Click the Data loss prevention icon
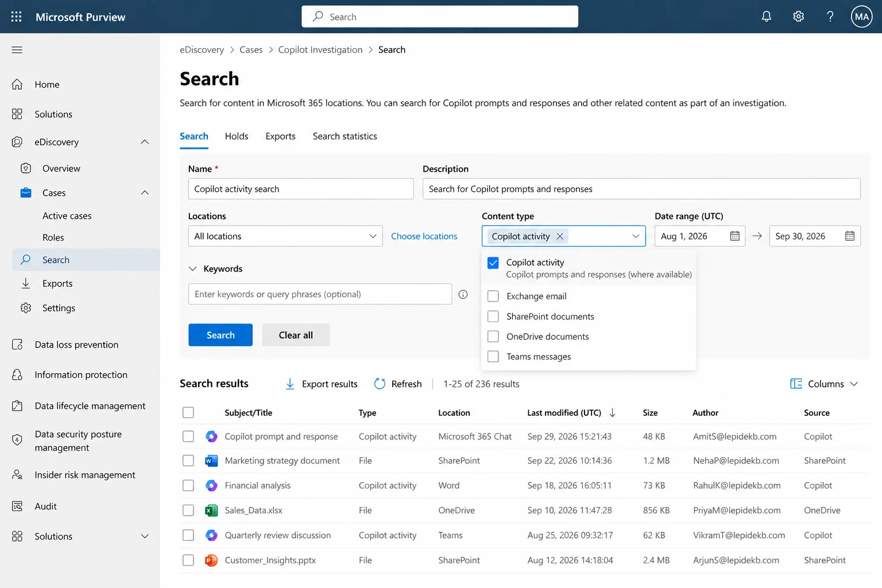The image size is (882, 588). click(x=17, y=345)
